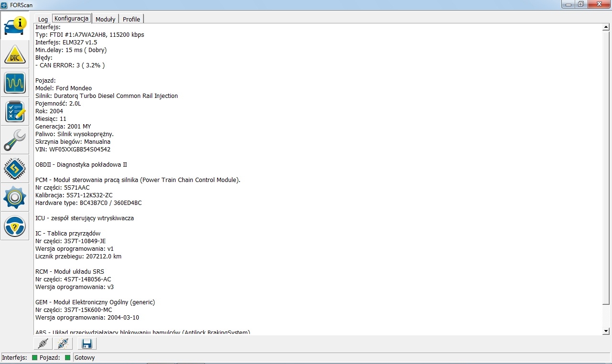Click the 'Wersja oprogramowania: v3' line

[x=75, y=287]
